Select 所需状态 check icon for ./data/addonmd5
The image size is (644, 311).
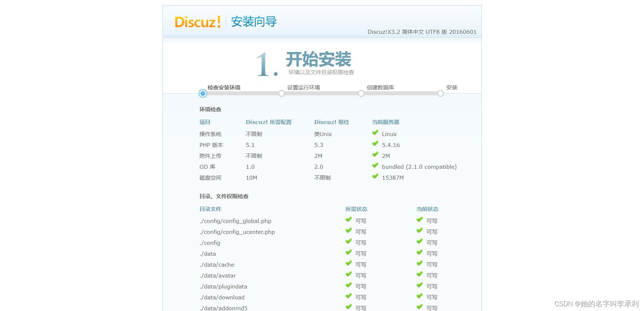349,307
